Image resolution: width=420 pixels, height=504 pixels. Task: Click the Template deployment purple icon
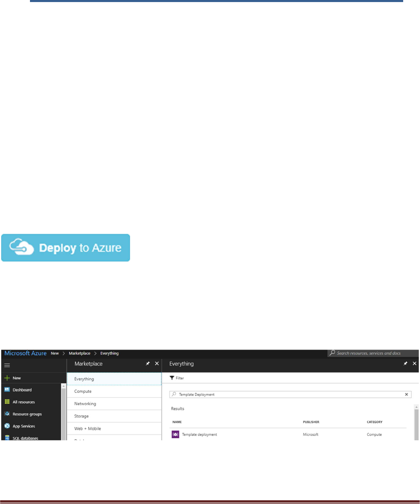(175, 434)
